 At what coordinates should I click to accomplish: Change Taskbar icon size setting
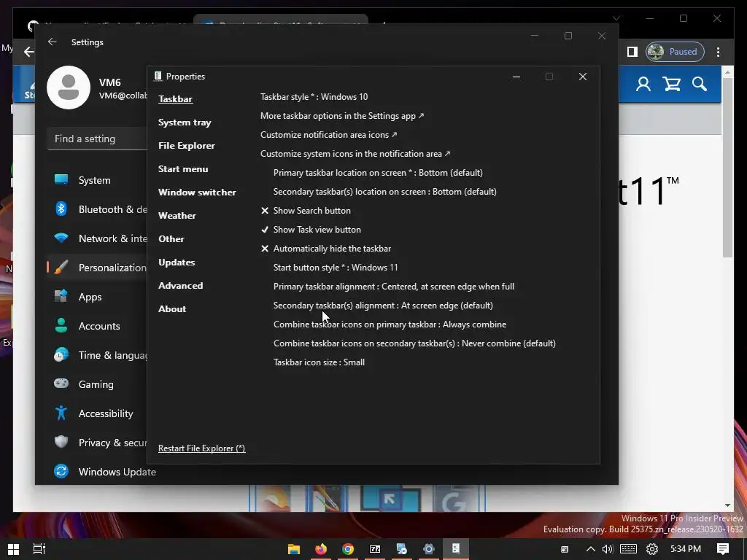(x=319, y=362)
